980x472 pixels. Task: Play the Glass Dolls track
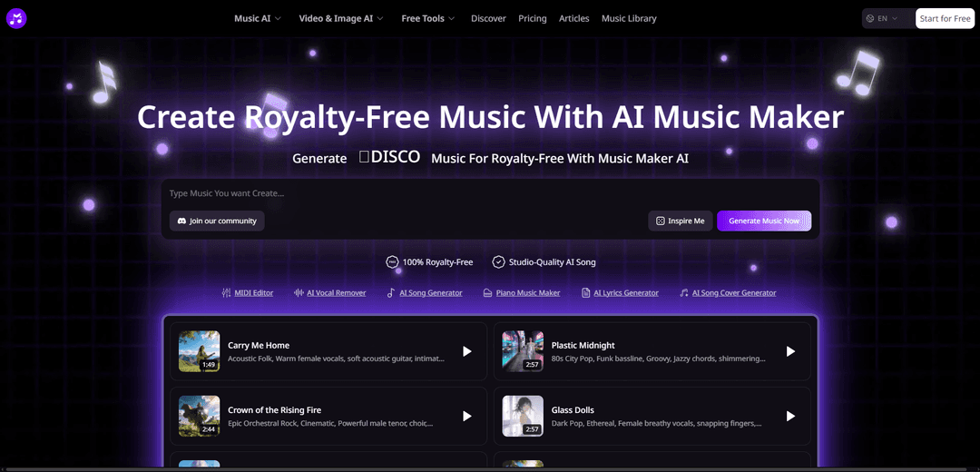point(790,416)
